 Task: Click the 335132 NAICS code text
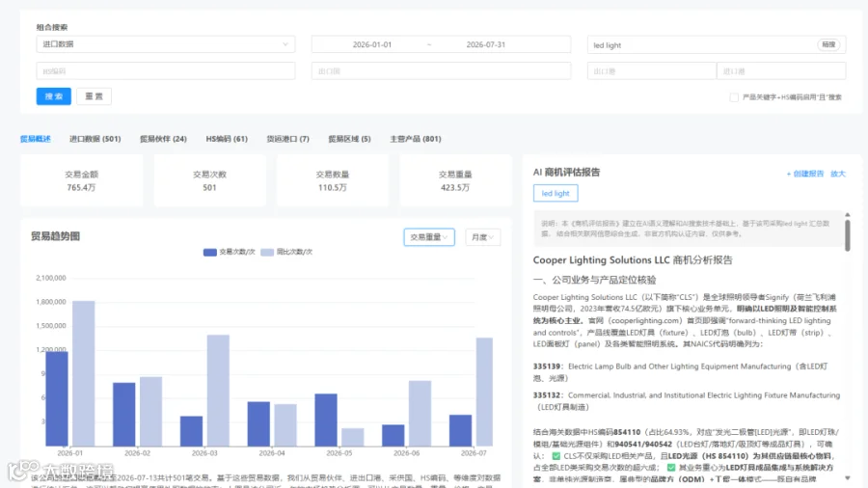tap(547, 395)
